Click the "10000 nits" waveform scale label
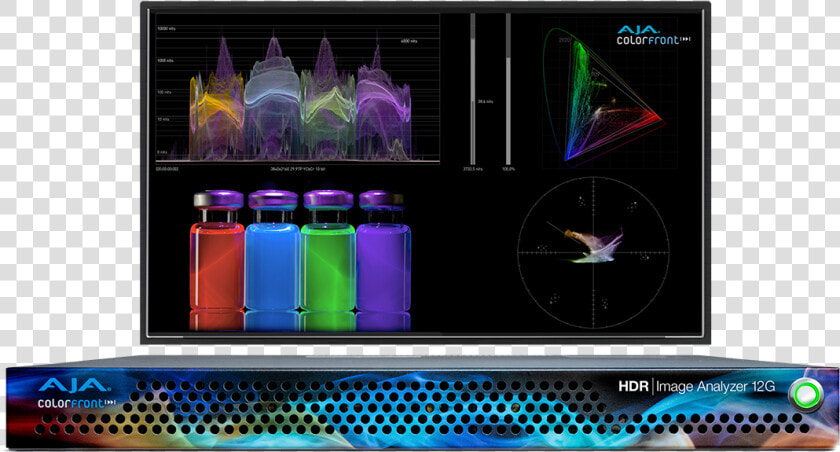This screenshot has height=452, width=840. coord(167,28)
